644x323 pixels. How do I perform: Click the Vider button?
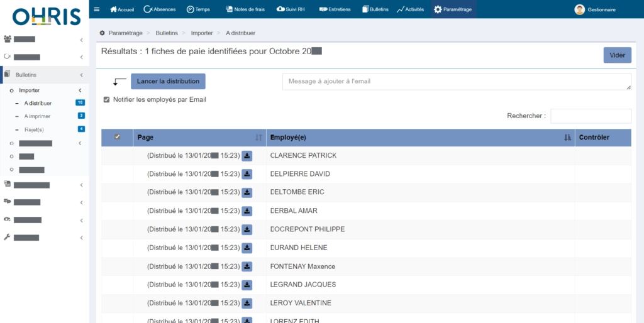pos(617,55)
